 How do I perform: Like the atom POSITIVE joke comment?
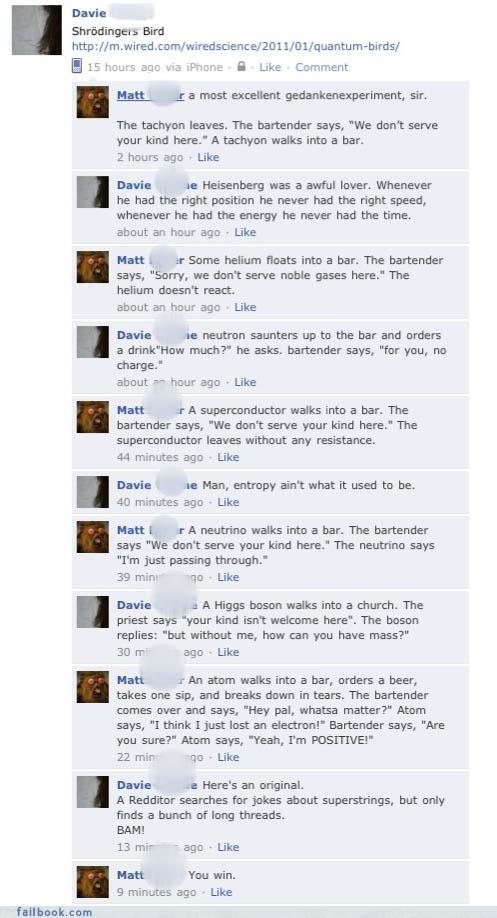(228, 758)
